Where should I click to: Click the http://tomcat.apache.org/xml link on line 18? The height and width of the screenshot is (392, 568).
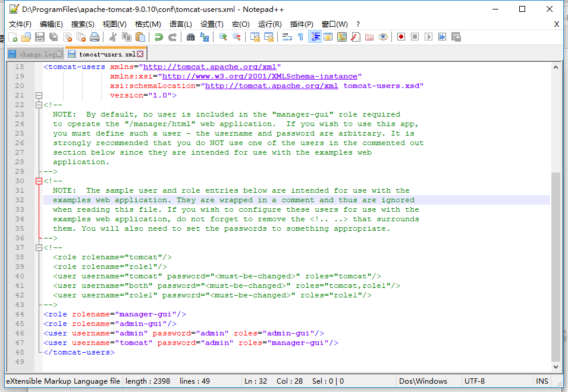(210, 67)
